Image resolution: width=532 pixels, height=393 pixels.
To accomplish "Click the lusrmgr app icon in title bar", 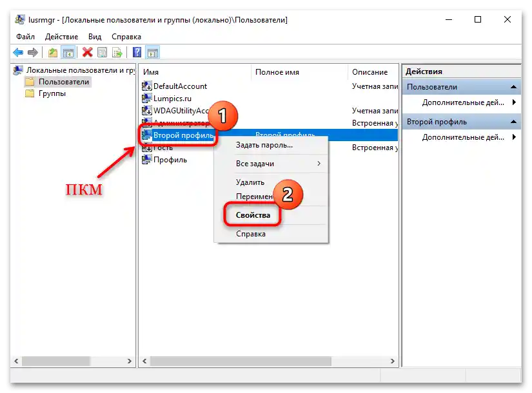I will tap(20, 20).
